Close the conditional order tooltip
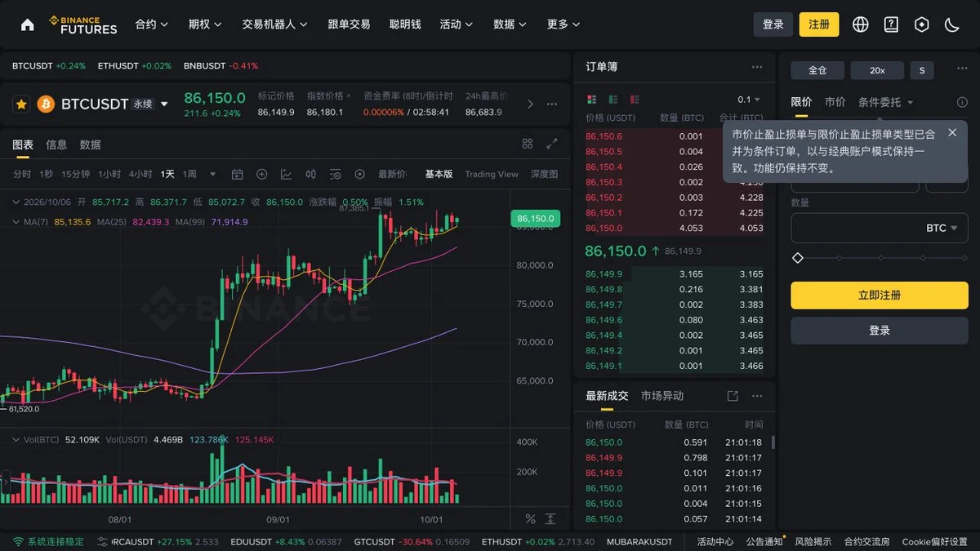The image size is (980, 551). (952, 132)
